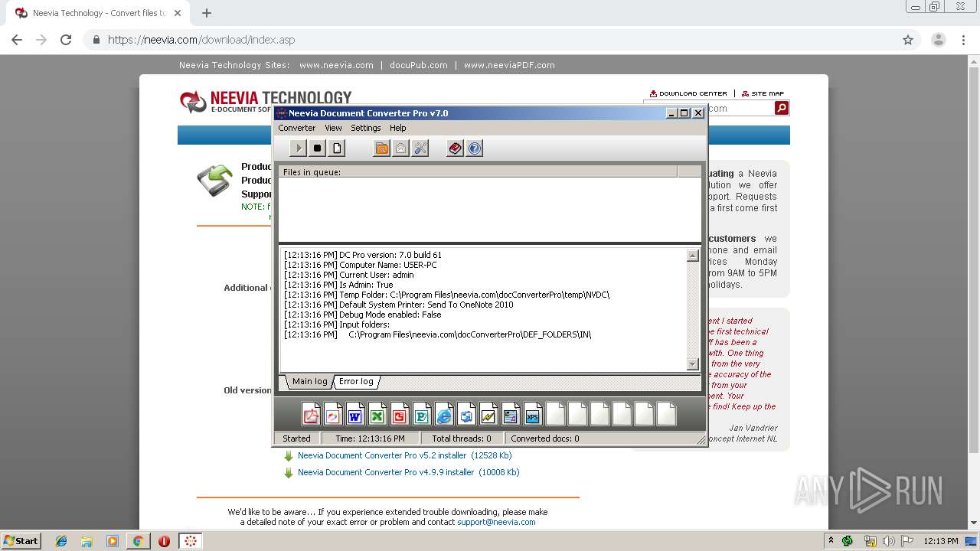980x551 pixels.
Task: Click the yellow lightning file type icon
Action: [x=488, y=414]
